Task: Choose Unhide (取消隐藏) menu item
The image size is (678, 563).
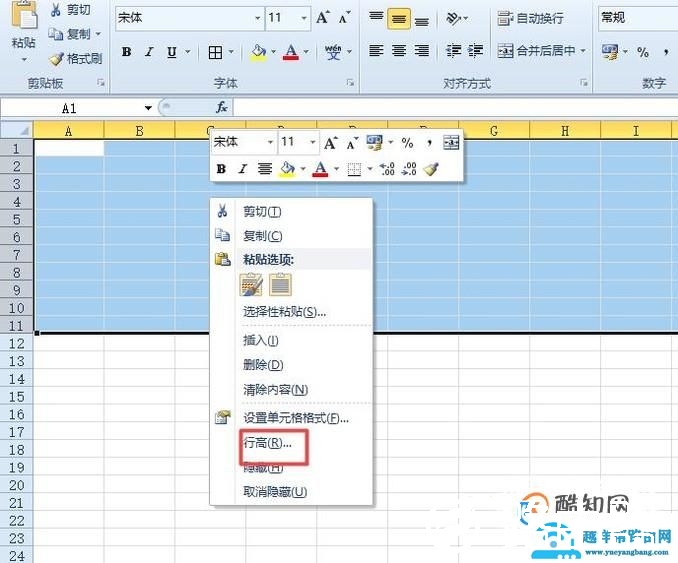Action: tap(275, 492)
